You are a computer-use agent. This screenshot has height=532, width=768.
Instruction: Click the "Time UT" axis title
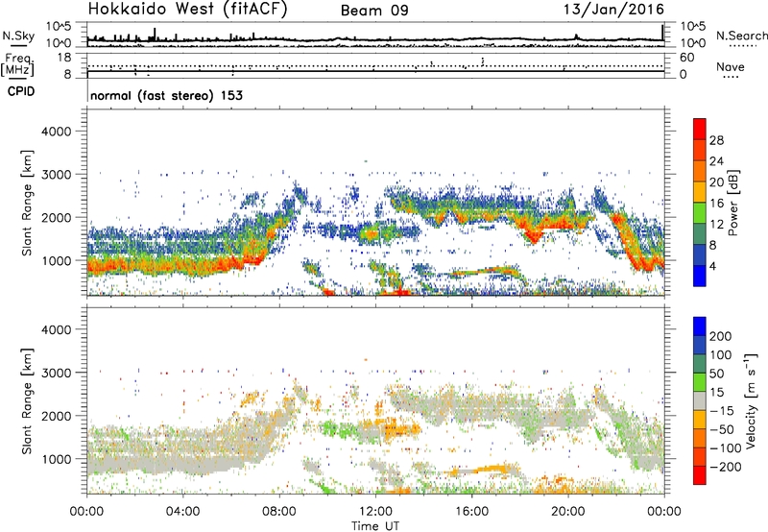tap(375, 525)
